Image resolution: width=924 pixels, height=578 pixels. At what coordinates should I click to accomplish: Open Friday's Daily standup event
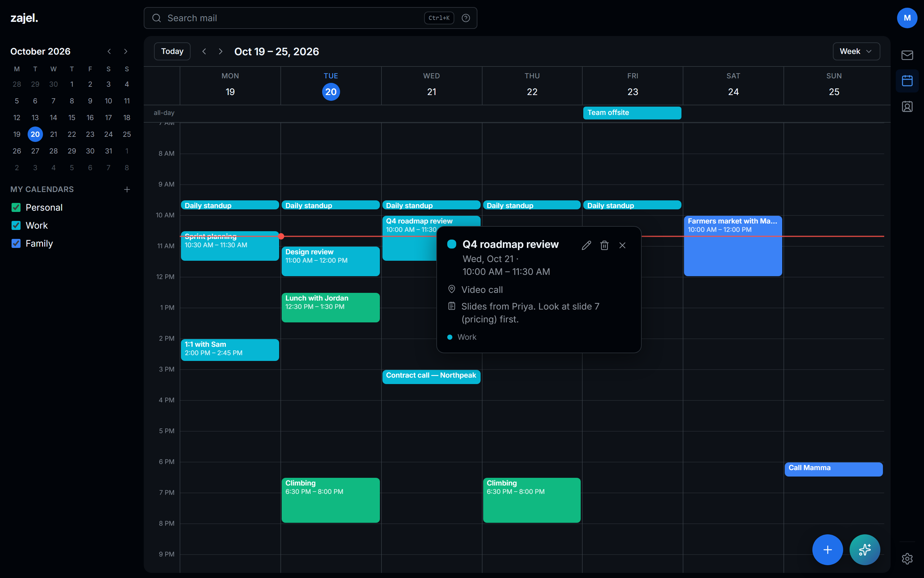[x=632, y=205]
